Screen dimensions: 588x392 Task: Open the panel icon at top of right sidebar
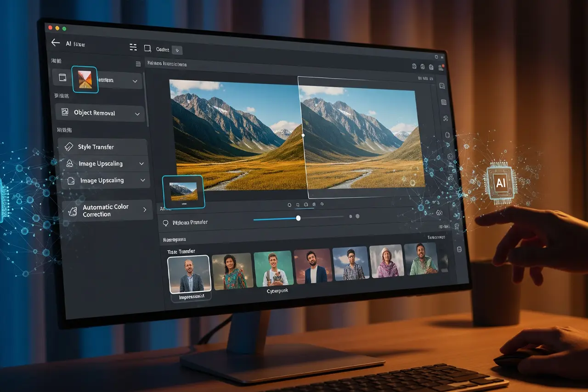click(442, 85)
